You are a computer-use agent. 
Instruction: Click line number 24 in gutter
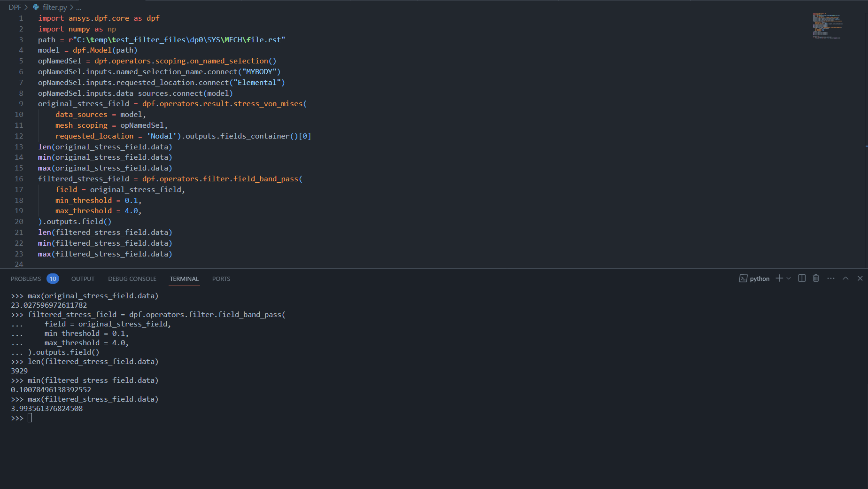point(19,264)
